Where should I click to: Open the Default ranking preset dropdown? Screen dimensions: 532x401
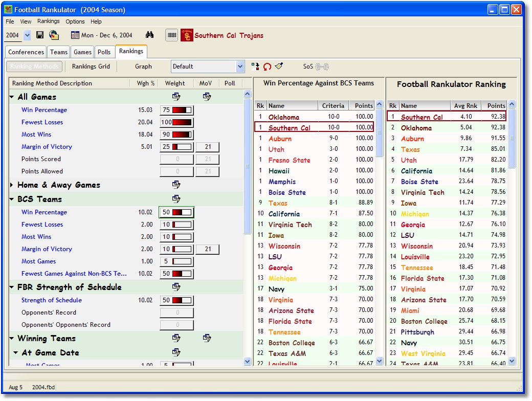(x=240, y=66)
